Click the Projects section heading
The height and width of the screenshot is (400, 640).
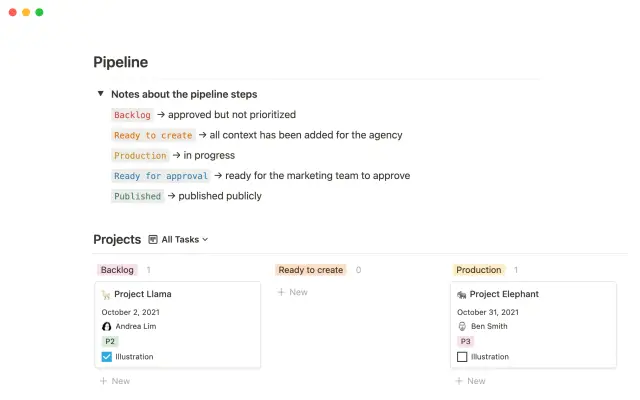coord(117,240)
